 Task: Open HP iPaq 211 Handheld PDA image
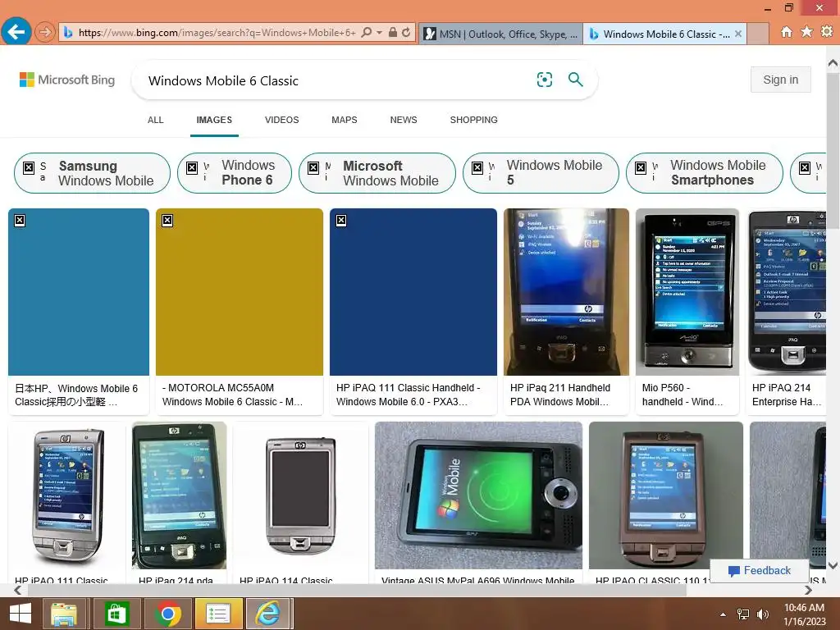(x=566, y=292)
